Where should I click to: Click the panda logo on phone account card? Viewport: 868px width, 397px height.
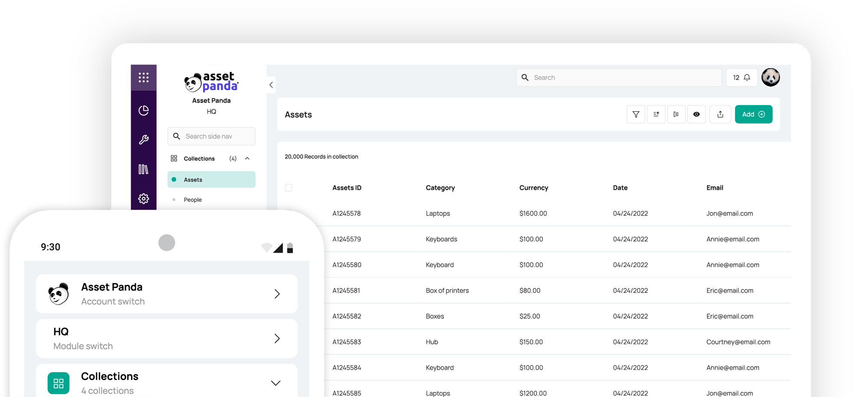coord(59,294)
